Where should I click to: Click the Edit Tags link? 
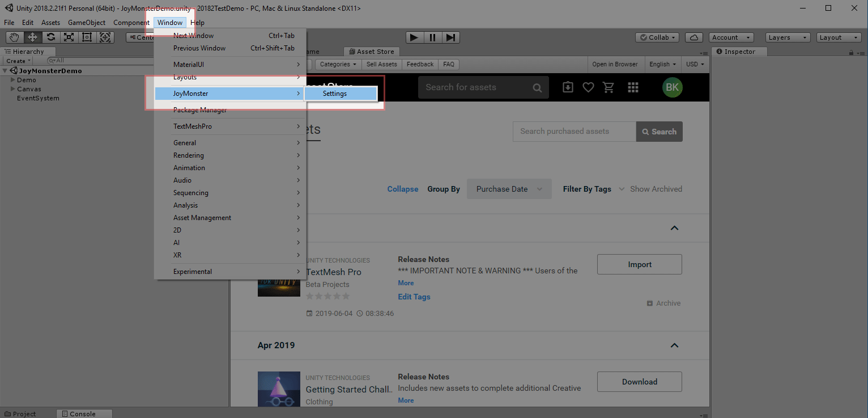click(414, 297)
